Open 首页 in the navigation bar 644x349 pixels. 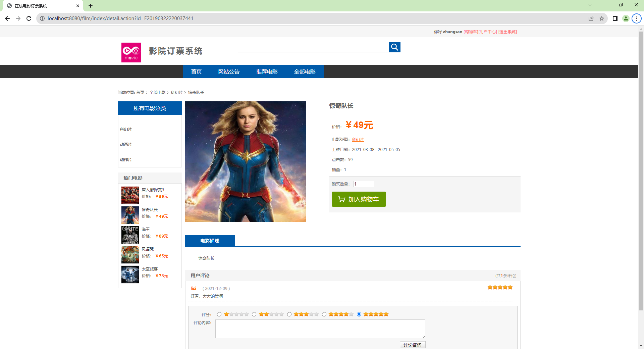pyautogui.click(x=197, y=71)
